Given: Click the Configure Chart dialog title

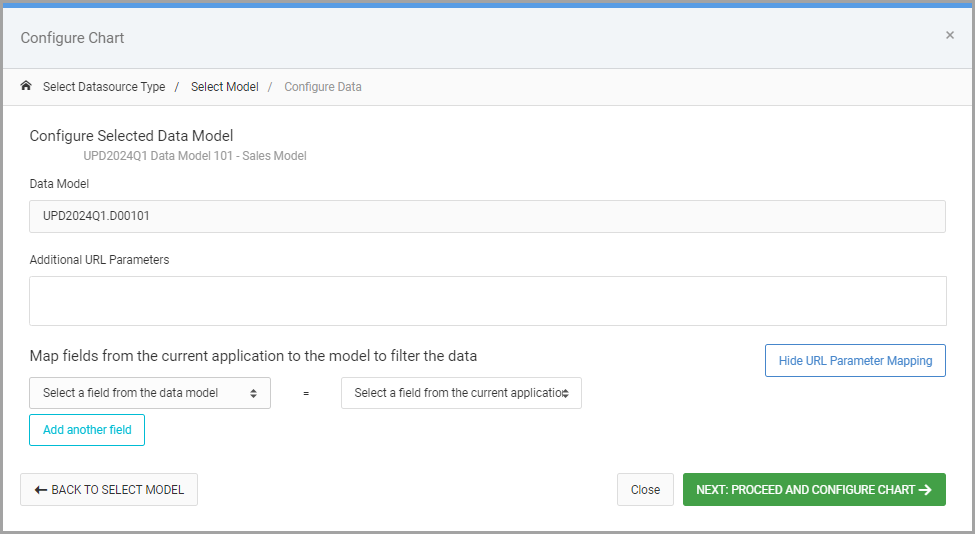Looking at the screenshot, I should tap(72, 38).
